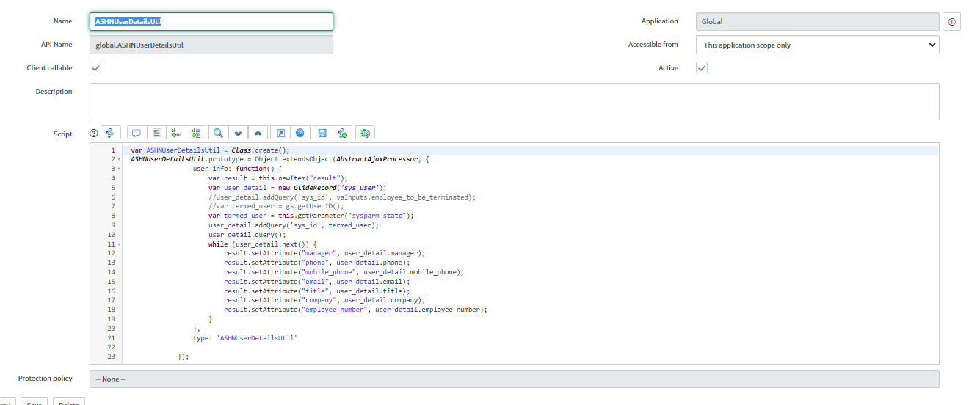980x405 pixels.
Task: Toggle the syntax editor macros icon
Action: (x=110, y=133)
